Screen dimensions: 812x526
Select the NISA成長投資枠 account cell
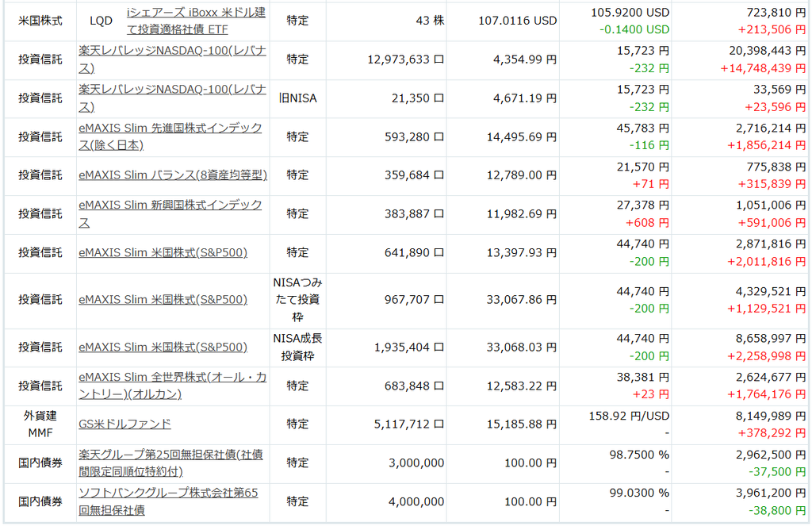point(298,347)
